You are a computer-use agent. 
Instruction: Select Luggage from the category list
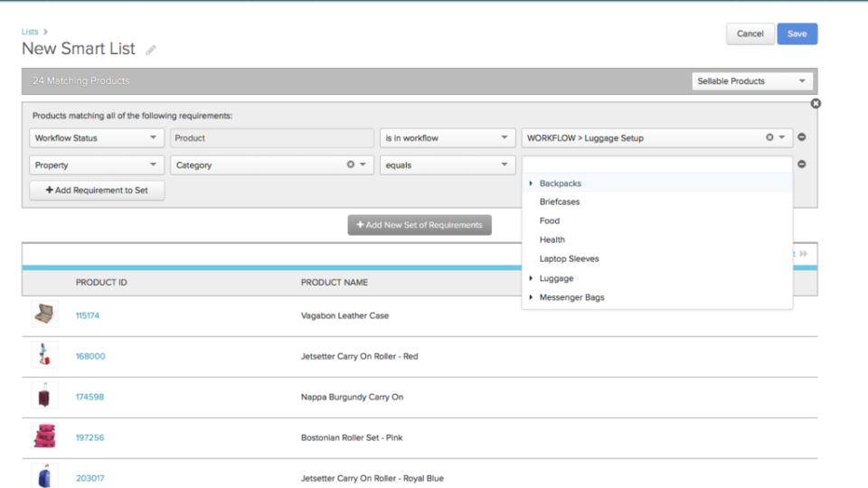coord(556,278)
